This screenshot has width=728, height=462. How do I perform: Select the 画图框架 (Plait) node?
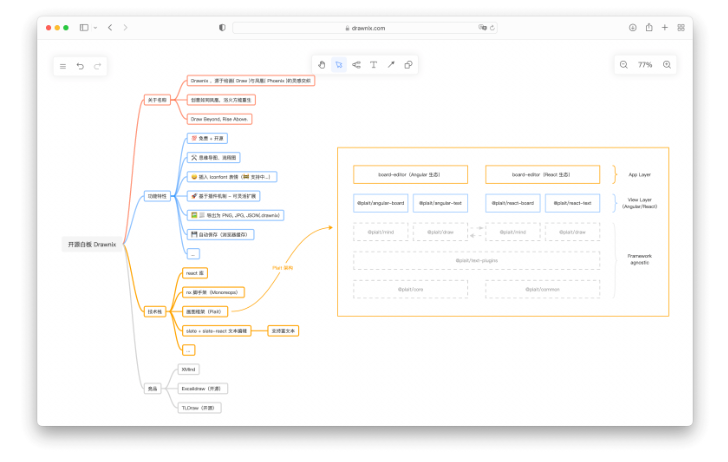coord(205,312)
